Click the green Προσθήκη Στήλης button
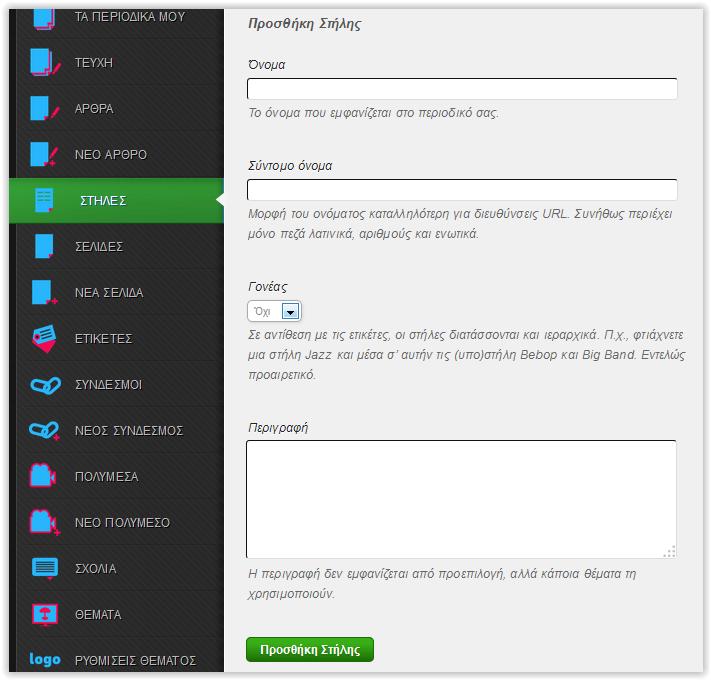This screenshot has height=680, width=711. point(310,650)
